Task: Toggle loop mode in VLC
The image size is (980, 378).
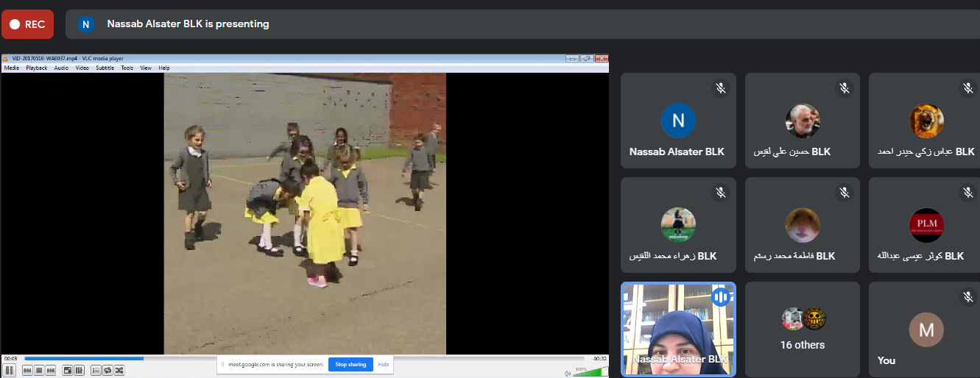Action: (x=107, y=370)
